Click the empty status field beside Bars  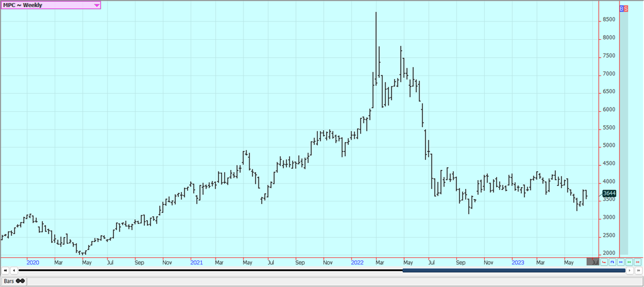tap(334, 282)
